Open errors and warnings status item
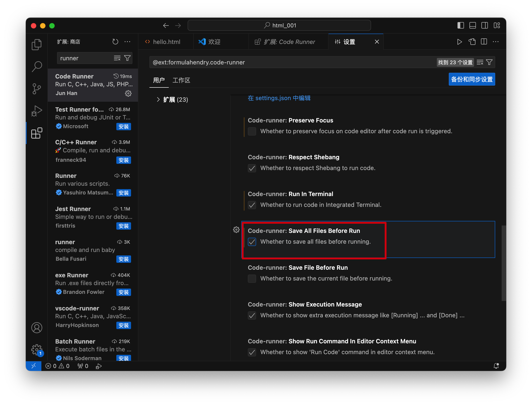The width and height of the screenshot is (532, 405). (57, 366)
